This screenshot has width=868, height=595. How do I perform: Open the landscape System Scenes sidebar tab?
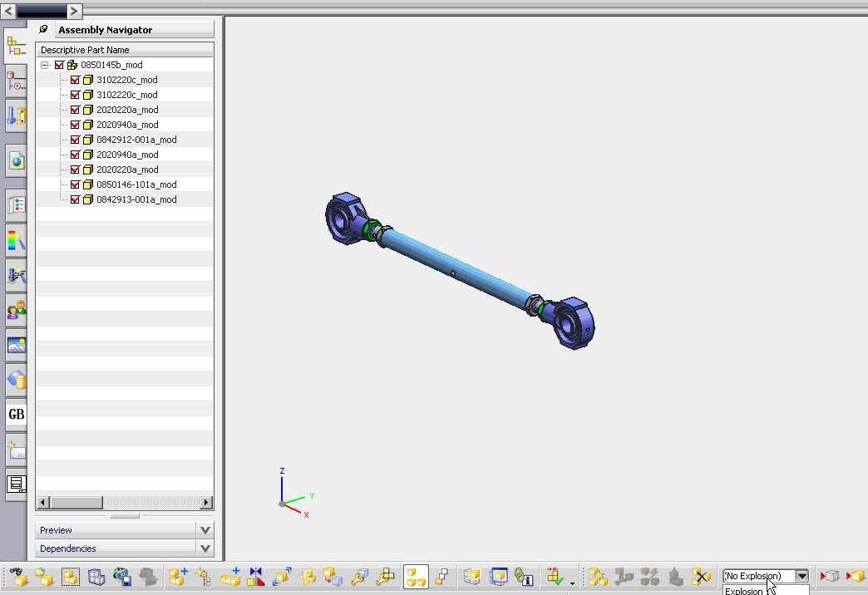click(16, 345)
